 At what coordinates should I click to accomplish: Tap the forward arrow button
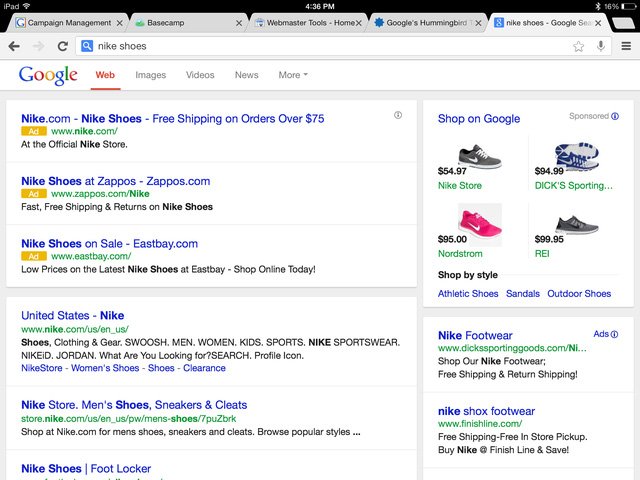[x=38, y=46]
